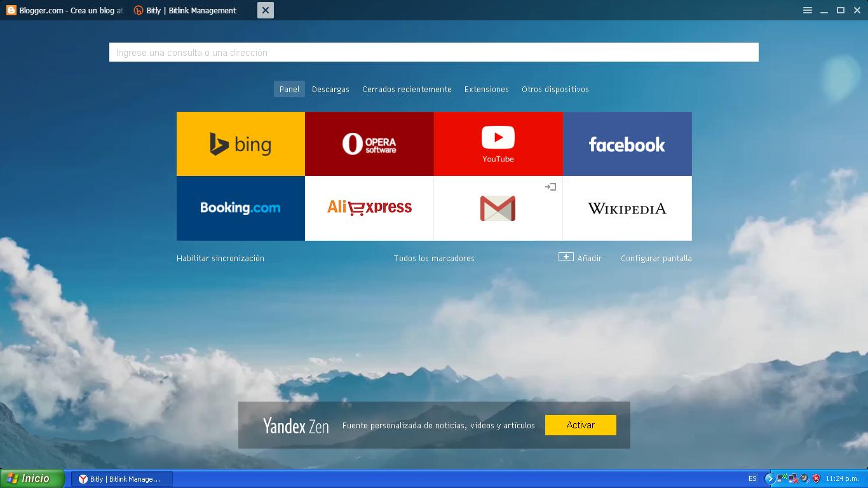Open YouTube from the speed dial
Image resolution: width=868 pixels, height=488 pixels.
498,143
